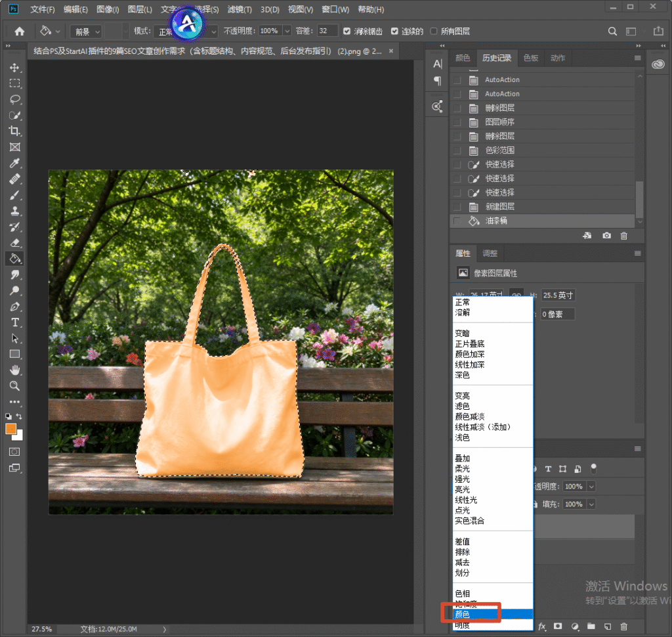Switch to the 调整 Adjustments tab
This screenshot has width=672, height=637.
[x=490, y=253]
